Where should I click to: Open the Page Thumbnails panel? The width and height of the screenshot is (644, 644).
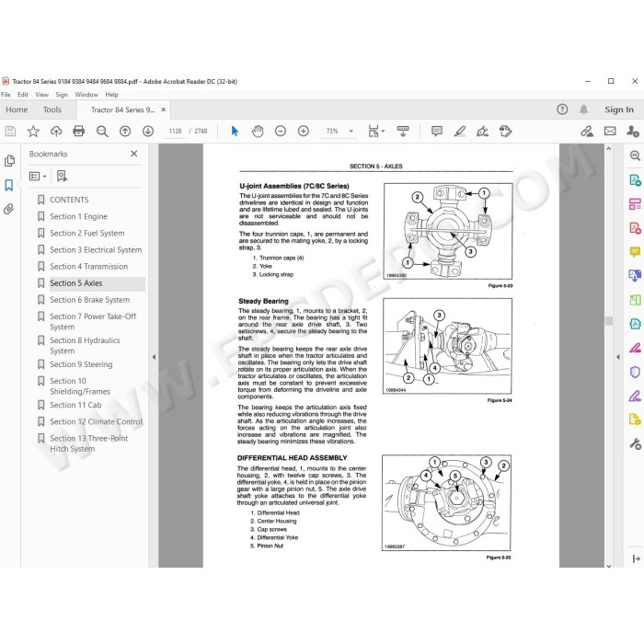9,161
